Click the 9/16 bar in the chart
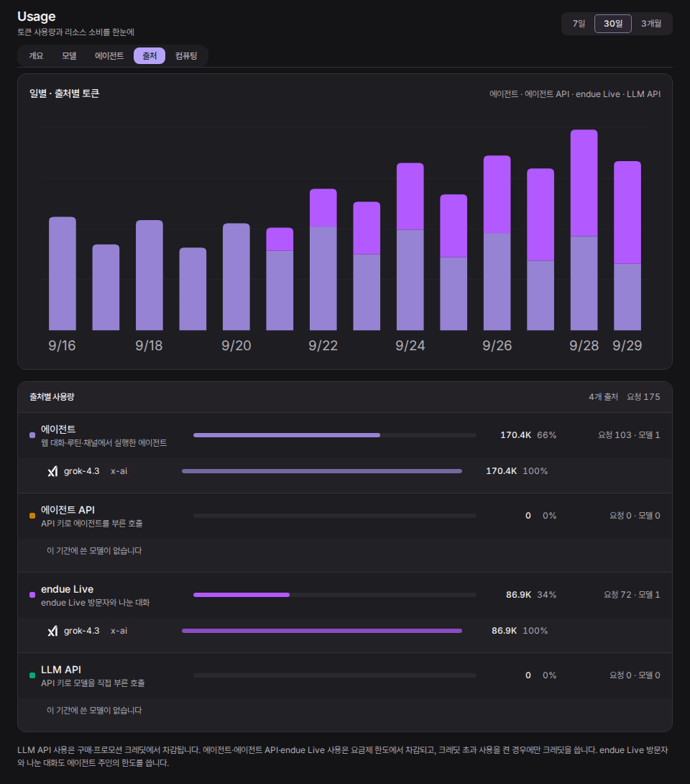The width and height of the screenshot is (690, 784). pos(63,273)
